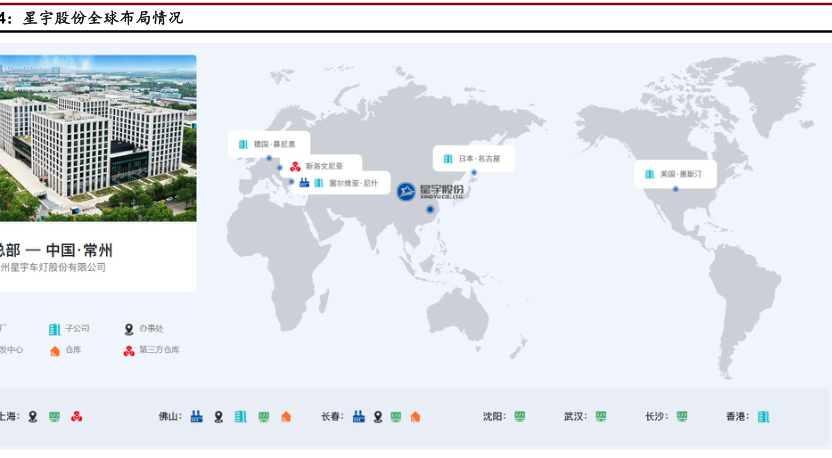The width and height of the screenshot is (832, 458).
Task: Click the 子公司 legend building icon
Action: [55, 329]
